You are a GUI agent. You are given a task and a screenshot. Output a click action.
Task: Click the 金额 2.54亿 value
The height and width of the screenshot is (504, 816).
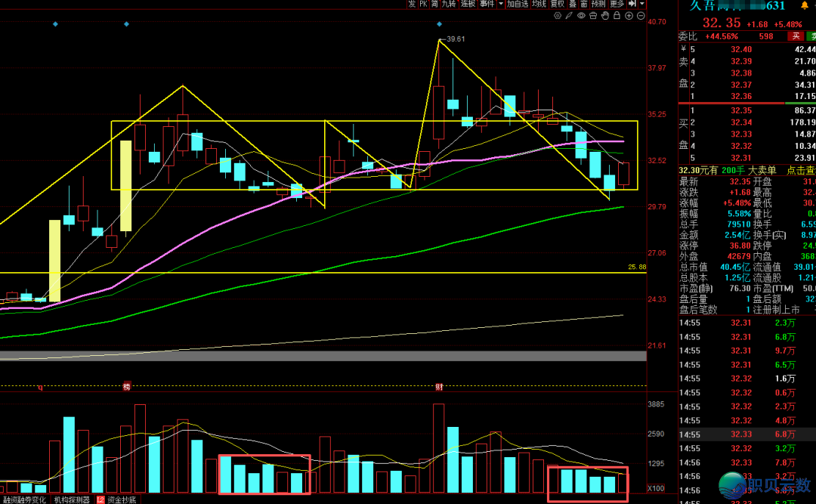point(738,235)
